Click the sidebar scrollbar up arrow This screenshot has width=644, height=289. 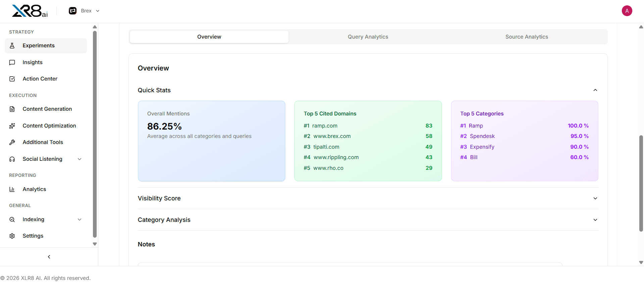95,27
